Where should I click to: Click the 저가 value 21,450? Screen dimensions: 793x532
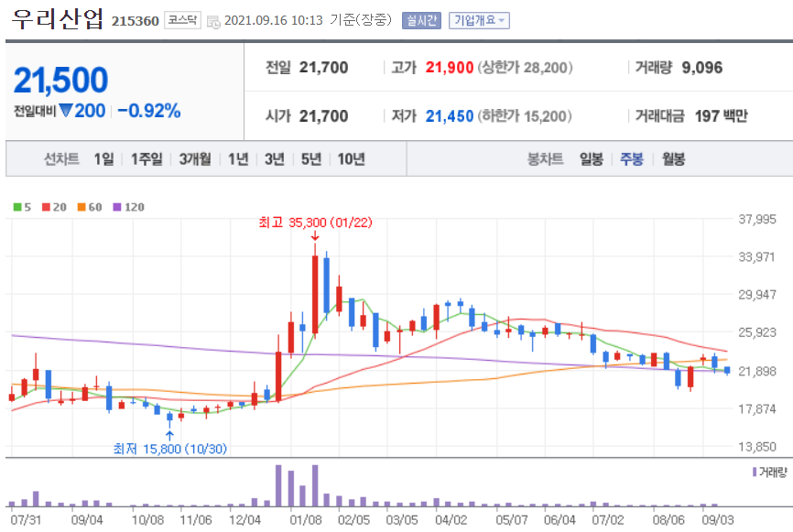[x=449, y=116]
